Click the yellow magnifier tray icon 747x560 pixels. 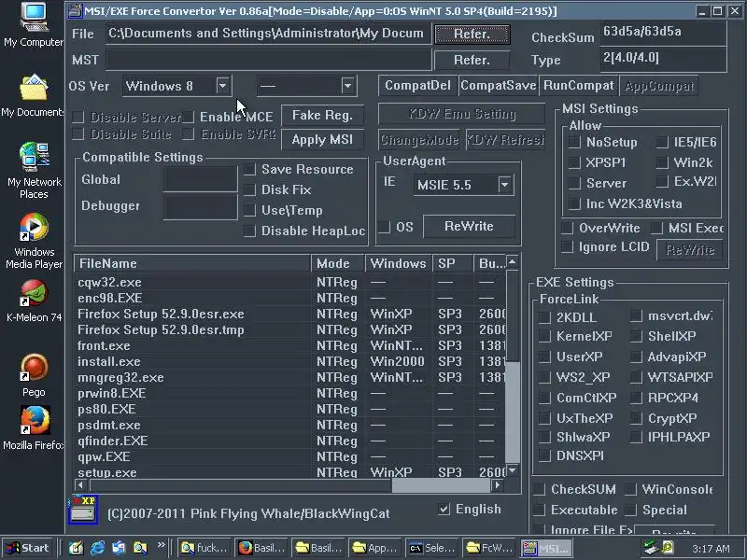coord(668,548)
